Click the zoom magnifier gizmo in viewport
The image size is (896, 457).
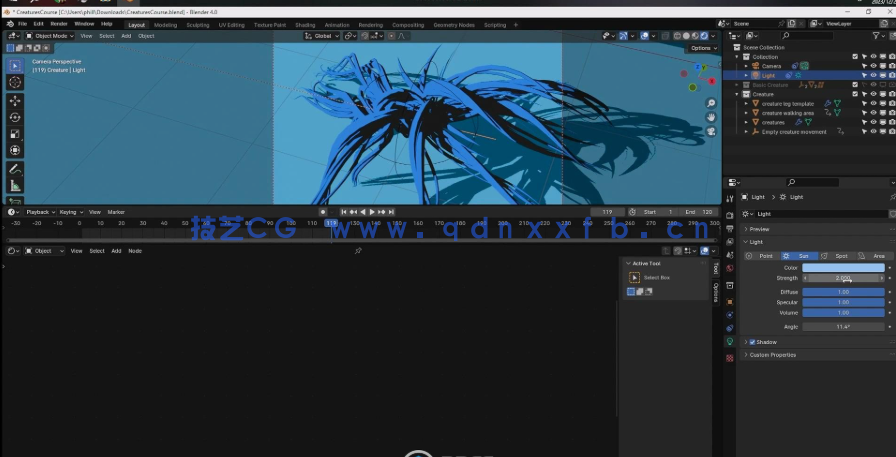[711, 103]
